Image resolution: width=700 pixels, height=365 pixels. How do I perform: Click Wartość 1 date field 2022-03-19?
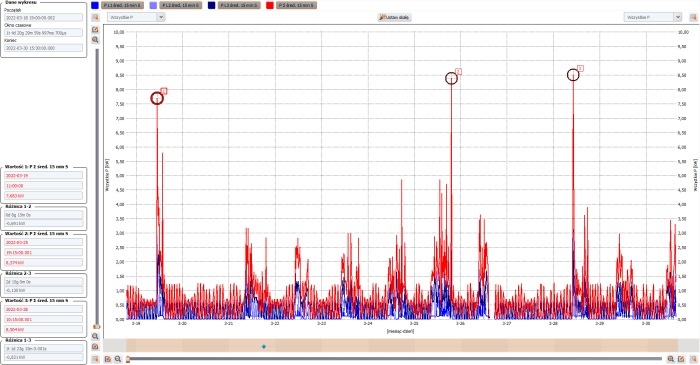[43, 175]
